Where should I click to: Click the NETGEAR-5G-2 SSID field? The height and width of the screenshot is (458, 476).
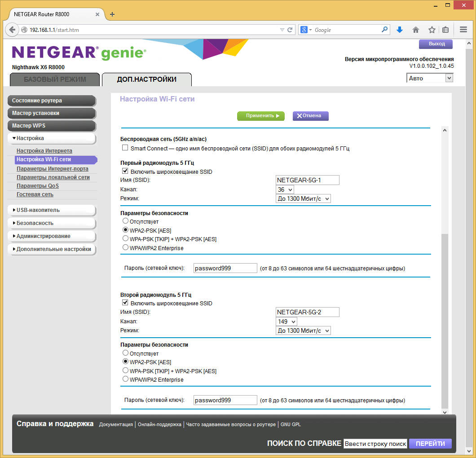coord(308,313)
